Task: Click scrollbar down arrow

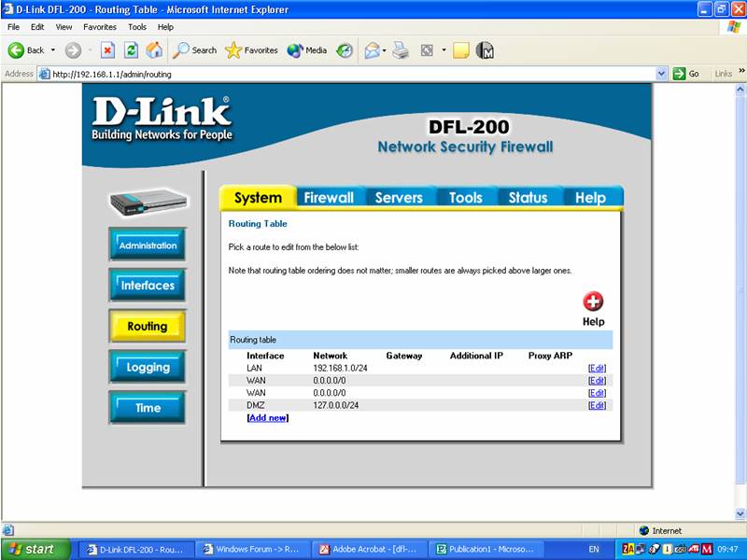Action: pos(740,513)
